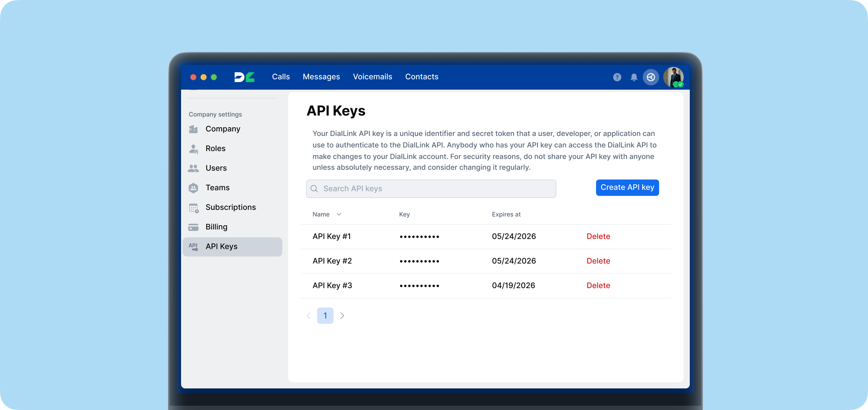Viewport: 868px width, 410px height.
Task: Focus the Search API keys field
Action: (431, 189)
